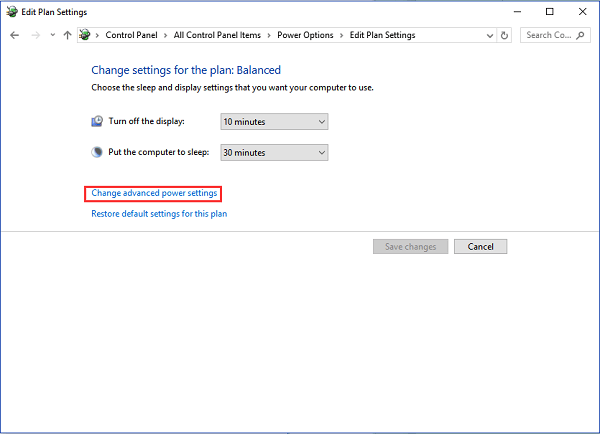Screen dimensions: 600x434
Task: Maximize the Edit Plan Settings window
Action: (x=549, y=12)
